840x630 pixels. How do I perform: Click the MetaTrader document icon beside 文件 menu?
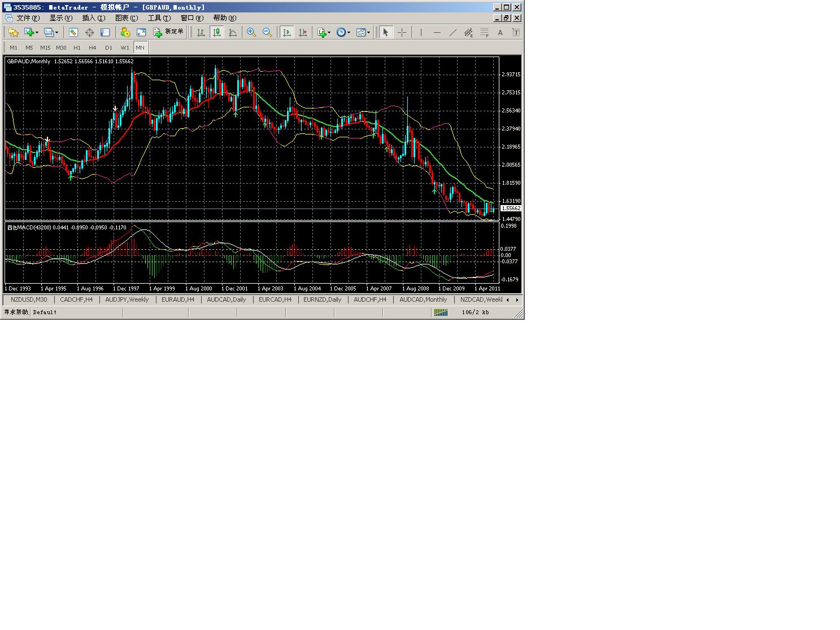(x=8, y=18)
